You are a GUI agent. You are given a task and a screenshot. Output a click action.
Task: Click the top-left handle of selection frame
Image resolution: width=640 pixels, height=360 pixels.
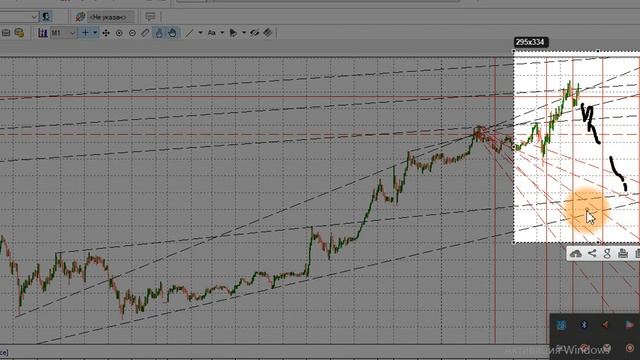point(514,51)
